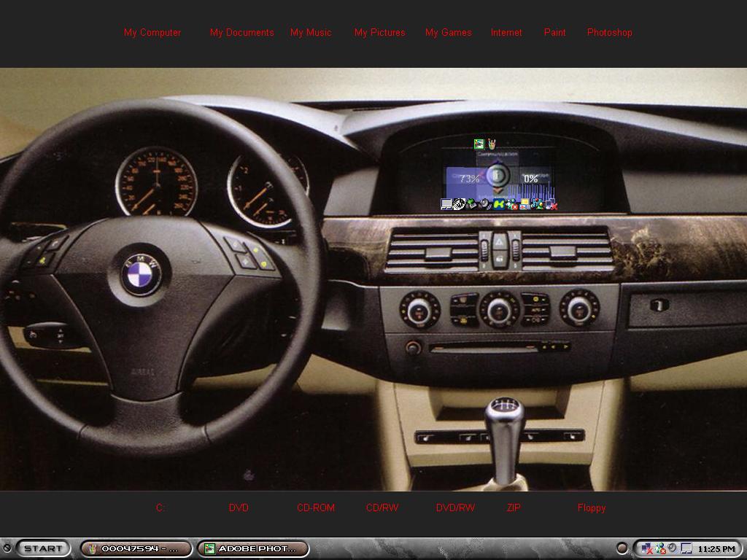This screenshot has height=560, width=747.
Task: Open the My Pictures shortcut
Action: (379, 33)
